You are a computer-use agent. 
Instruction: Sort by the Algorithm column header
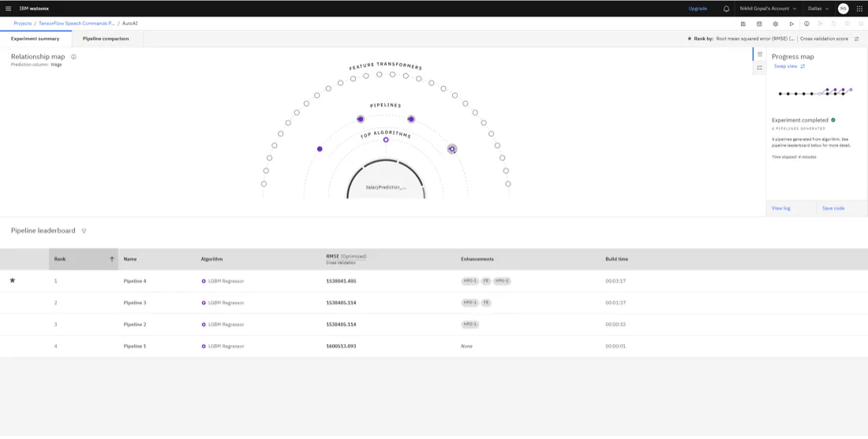tap(212, 258)
